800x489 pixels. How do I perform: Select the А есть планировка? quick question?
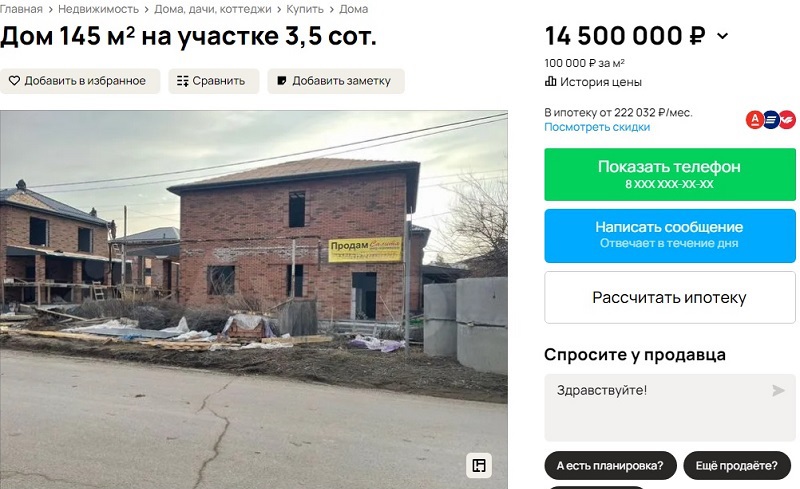pyautogui.click(x=610, y=466)
